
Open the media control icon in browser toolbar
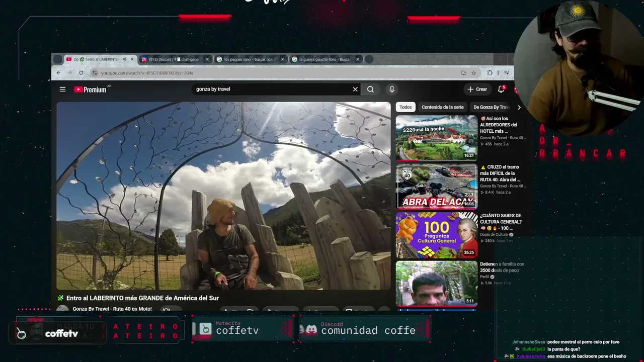[507, 73]
